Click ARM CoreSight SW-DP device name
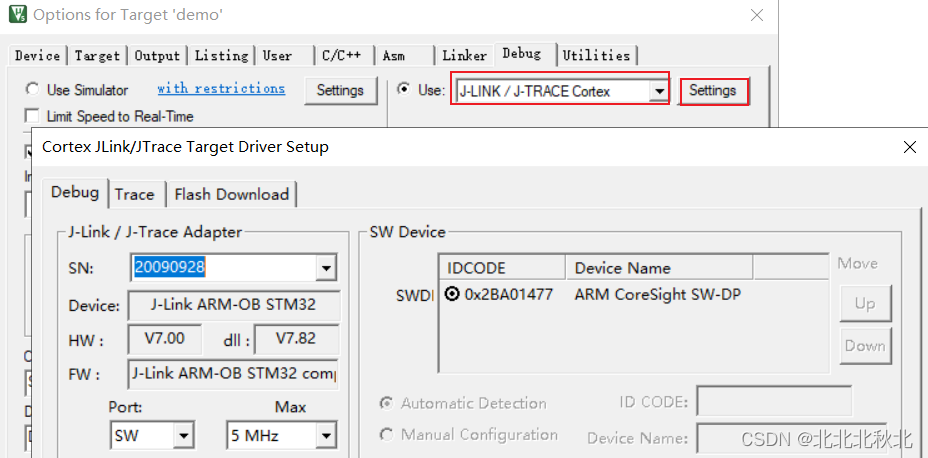Screen dimensions: 928x458 pos(658,294)
